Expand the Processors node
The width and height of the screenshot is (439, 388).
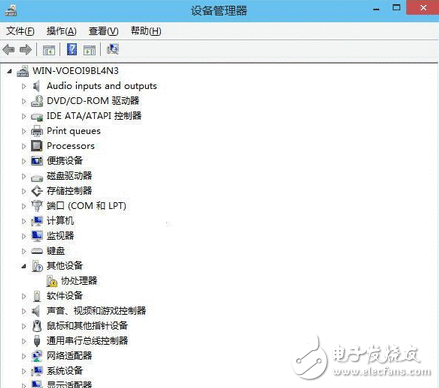24,146
